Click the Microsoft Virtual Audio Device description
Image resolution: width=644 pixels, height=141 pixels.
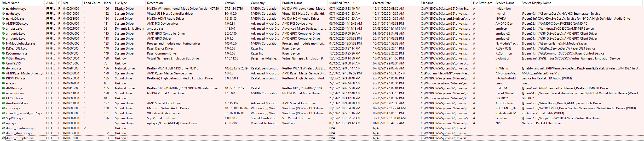[x=168, y=108]
